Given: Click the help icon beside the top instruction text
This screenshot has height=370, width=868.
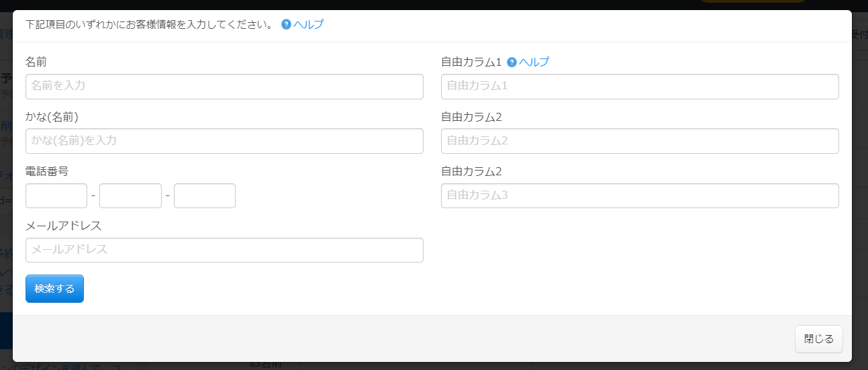Looking at the screenshot, I should pyautogui.click(x=286, y=25).
